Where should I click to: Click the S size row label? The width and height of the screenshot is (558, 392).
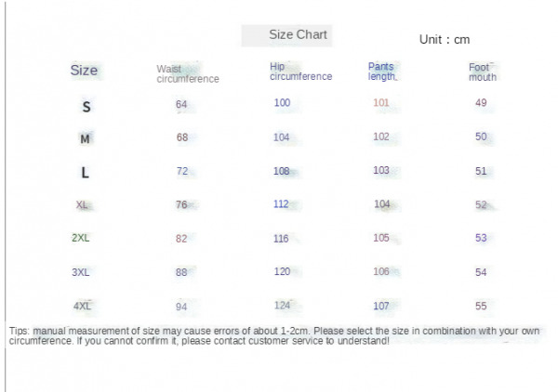pos(86,107)
